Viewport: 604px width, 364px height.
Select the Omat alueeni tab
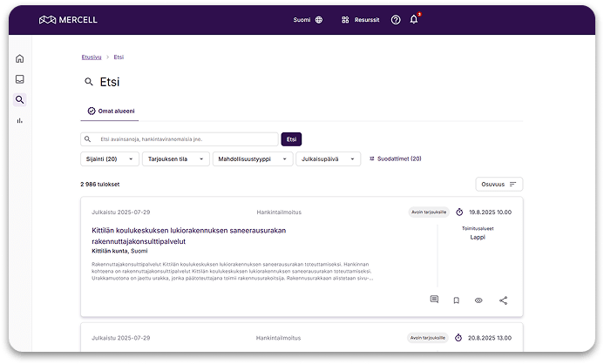coord(111,111)
